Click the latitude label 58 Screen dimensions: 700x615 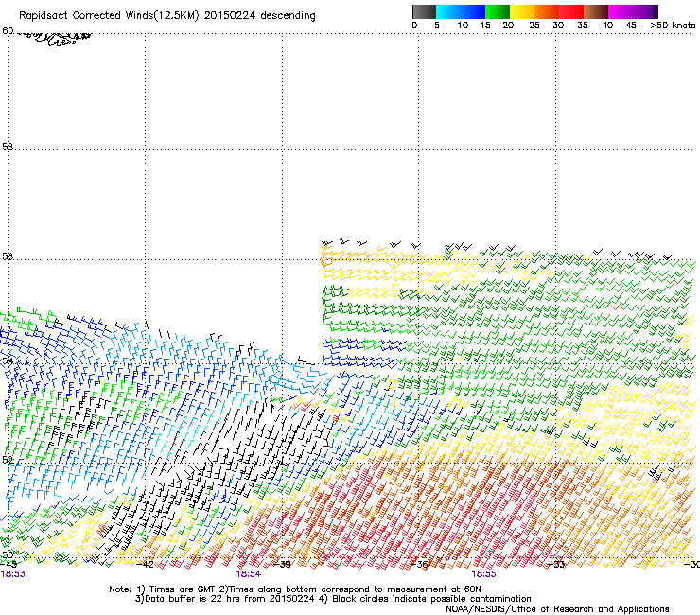pos(8,147)
